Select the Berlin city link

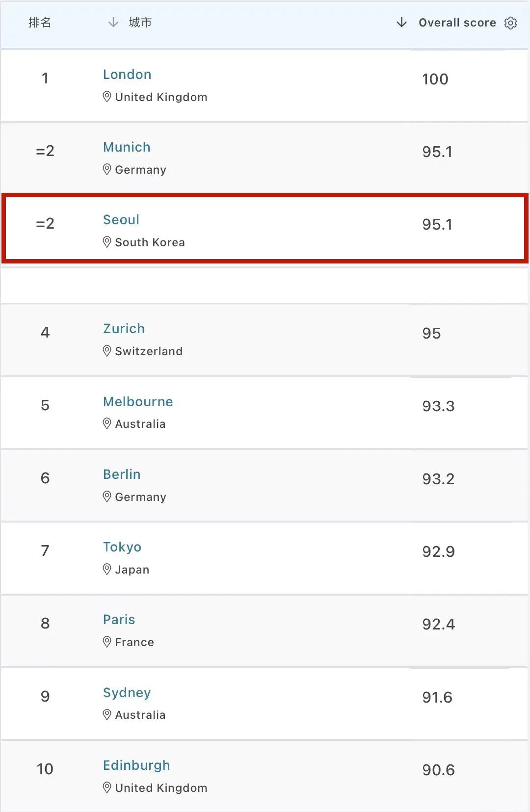tap(122, 474)
